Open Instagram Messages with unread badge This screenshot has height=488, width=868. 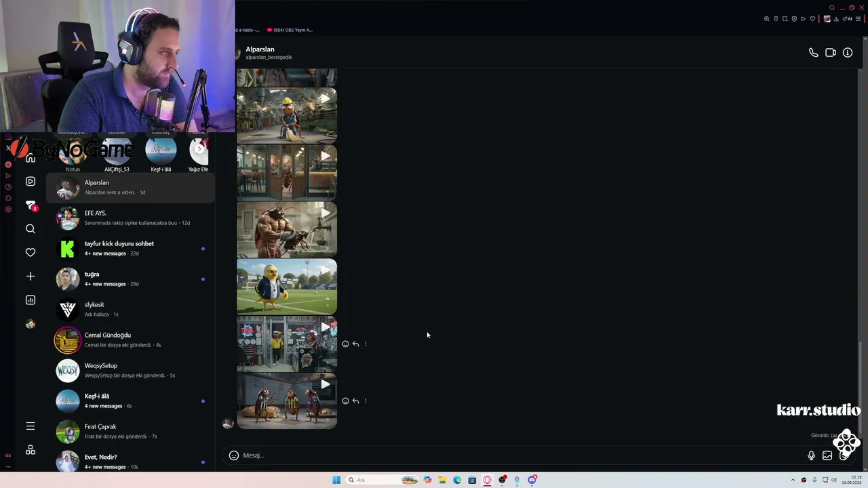(x=31, y=205)
